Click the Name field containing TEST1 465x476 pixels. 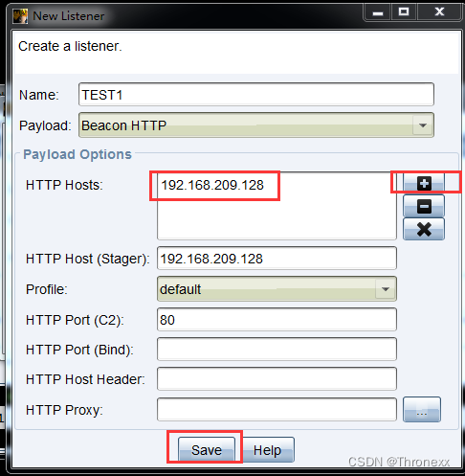256,95
